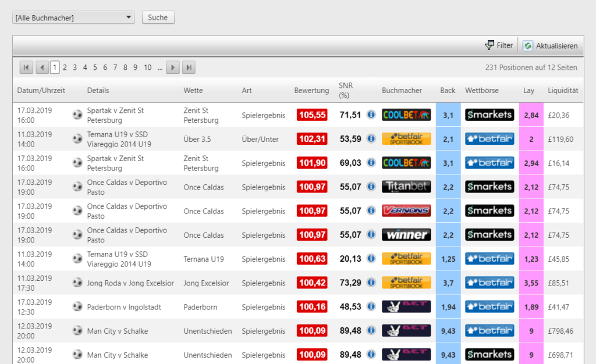The height and width of the screenshot is (364, 596).
Task: Click football icon in Paderborn v Ingolstadt row
Action: 77,306
